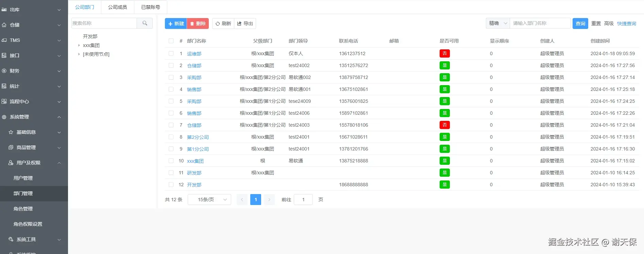Click the TMS sidebar icon
Image resolution: width=644 pixels, height=254 pixels.
click(4, 40)
